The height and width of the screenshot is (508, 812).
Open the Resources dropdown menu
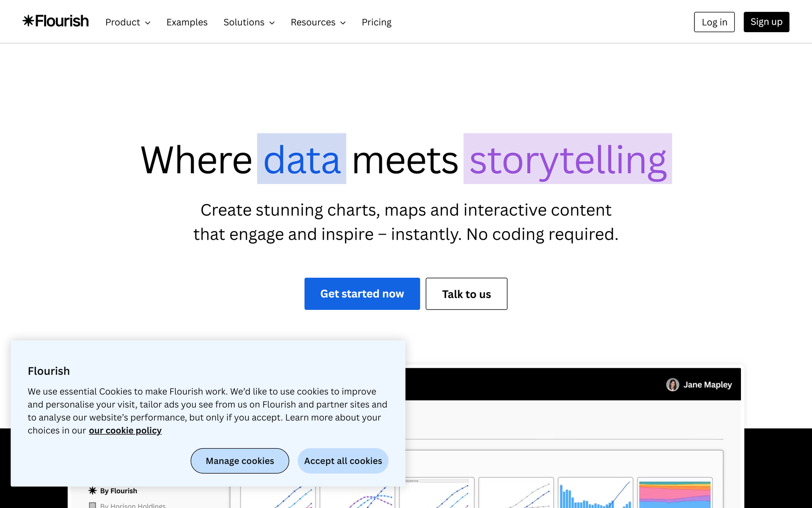(x=318, y=22)
